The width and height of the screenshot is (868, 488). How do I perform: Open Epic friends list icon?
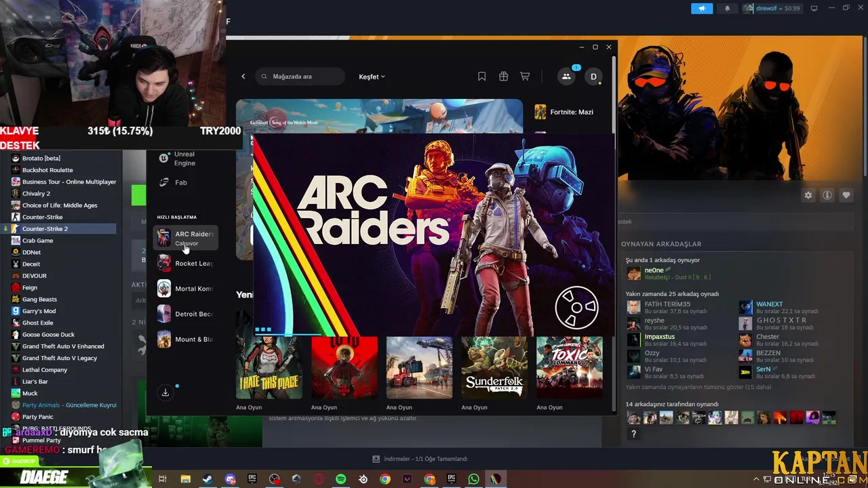566,77
